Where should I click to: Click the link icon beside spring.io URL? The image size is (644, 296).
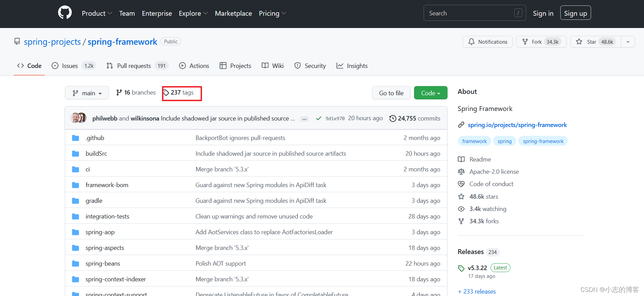tap(461, 125)
